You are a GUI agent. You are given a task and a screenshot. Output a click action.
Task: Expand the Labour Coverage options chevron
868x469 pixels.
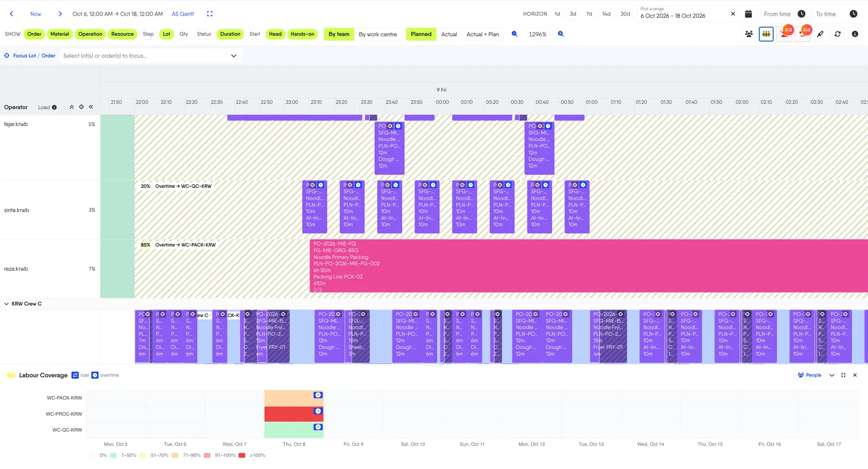point(832,375)
